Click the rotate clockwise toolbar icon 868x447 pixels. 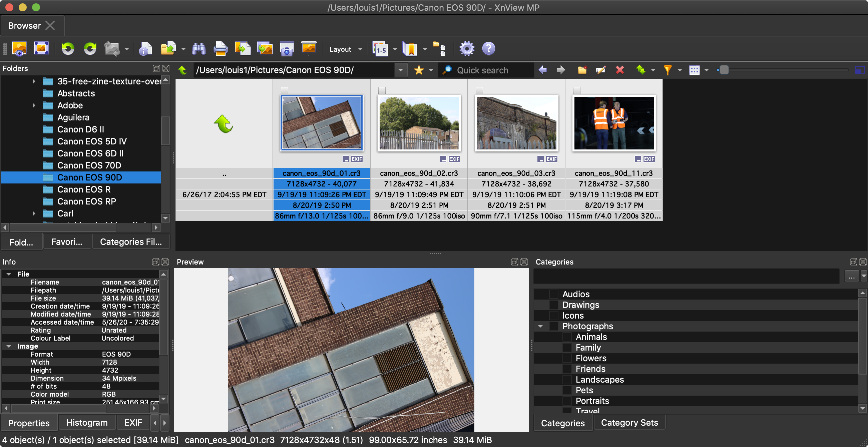[90, 49]
